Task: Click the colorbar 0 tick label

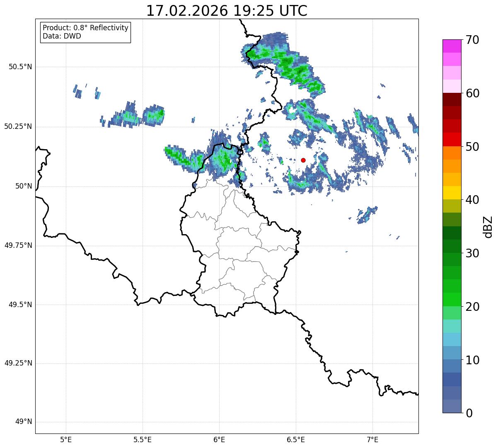Action: pyautogui.click(x=469, y=413)
